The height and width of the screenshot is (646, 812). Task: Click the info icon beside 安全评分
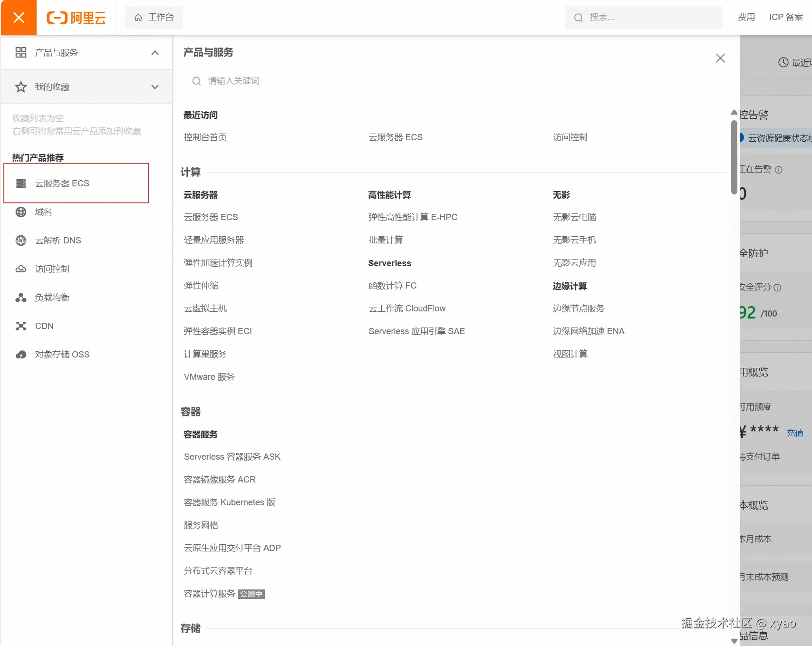pos(777,288)
